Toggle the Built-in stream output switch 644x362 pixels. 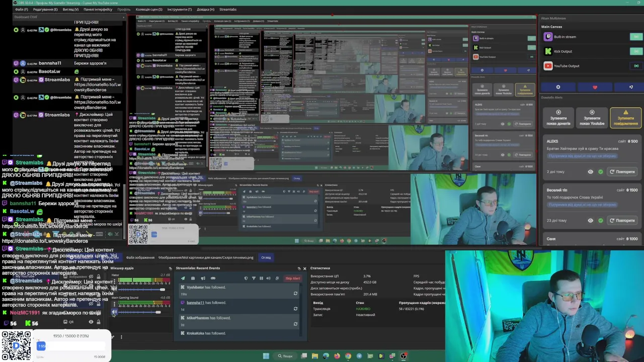point(636,37)
